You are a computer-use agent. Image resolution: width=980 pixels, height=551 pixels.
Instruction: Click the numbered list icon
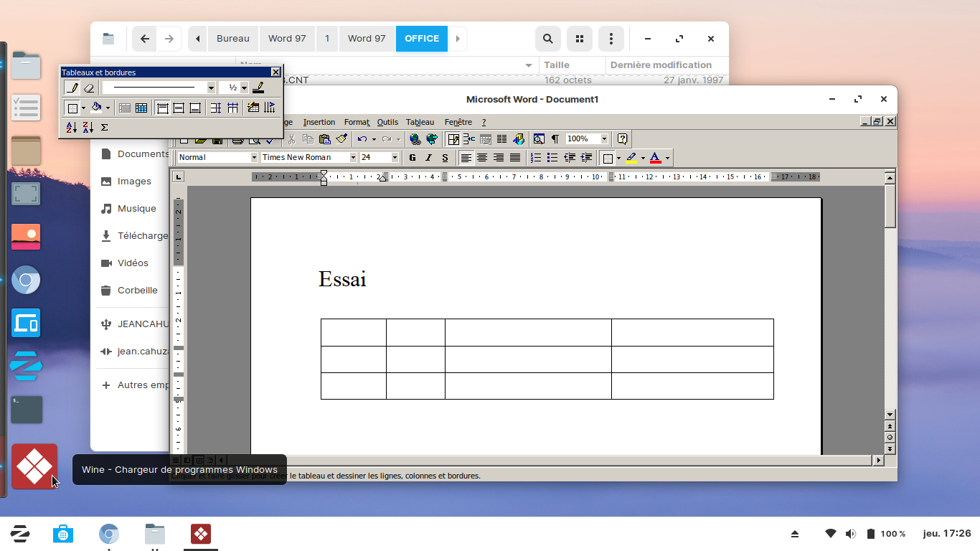535,158
